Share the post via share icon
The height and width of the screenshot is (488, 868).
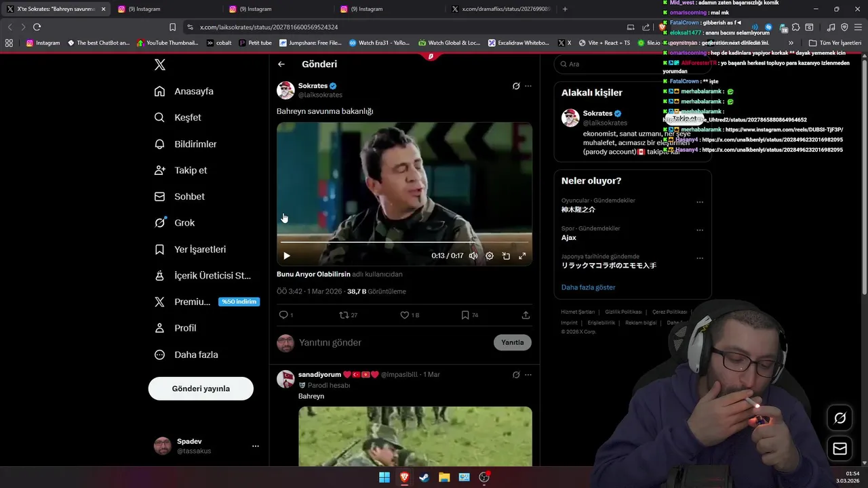coord(526,315)
